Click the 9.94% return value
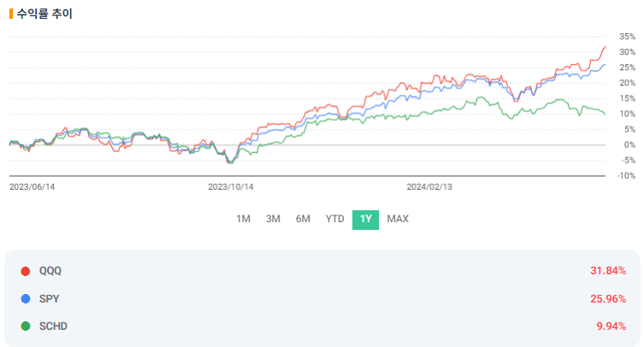Image resolution: width=644 pixels, height=347 pixels. coord(612,326)
